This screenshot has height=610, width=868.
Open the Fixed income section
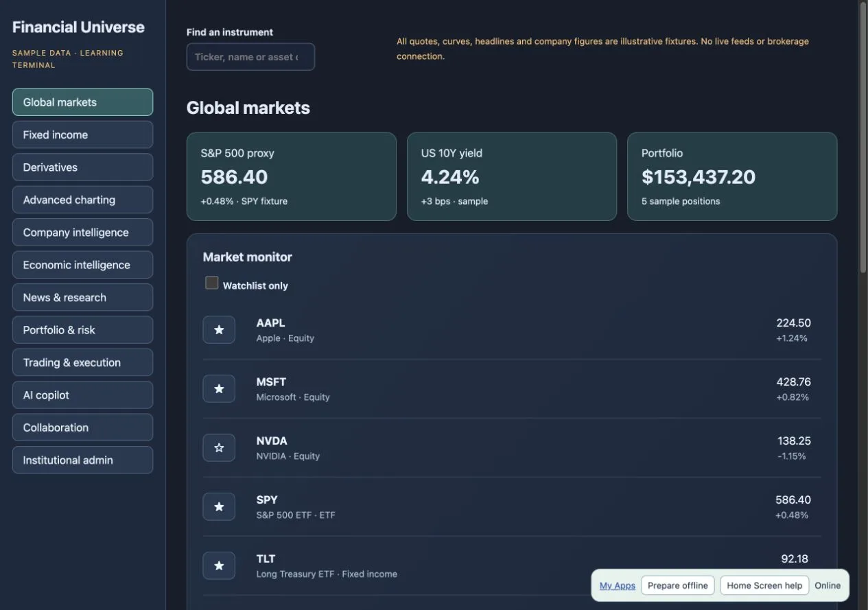(82, 134)
